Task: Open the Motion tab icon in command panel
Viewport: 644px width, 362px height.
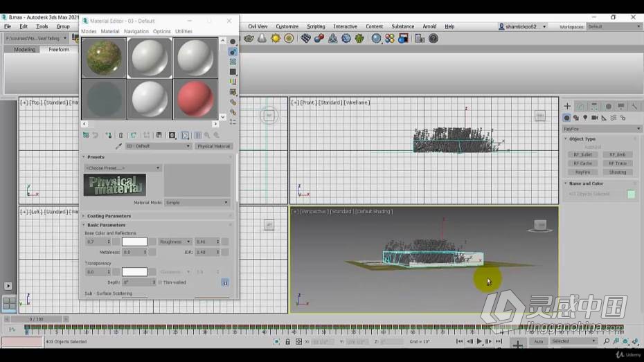Action: 608,107
